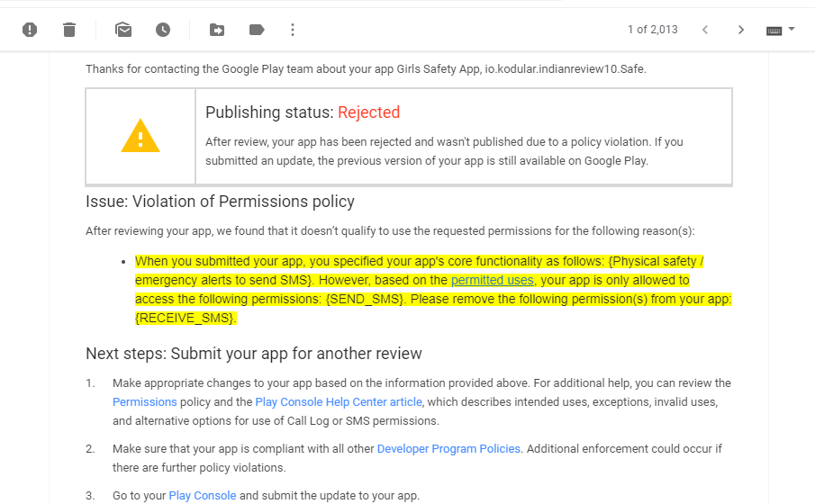
Task: Click the '1 of 2,013' counter text
Action: (x=652, y=30)
